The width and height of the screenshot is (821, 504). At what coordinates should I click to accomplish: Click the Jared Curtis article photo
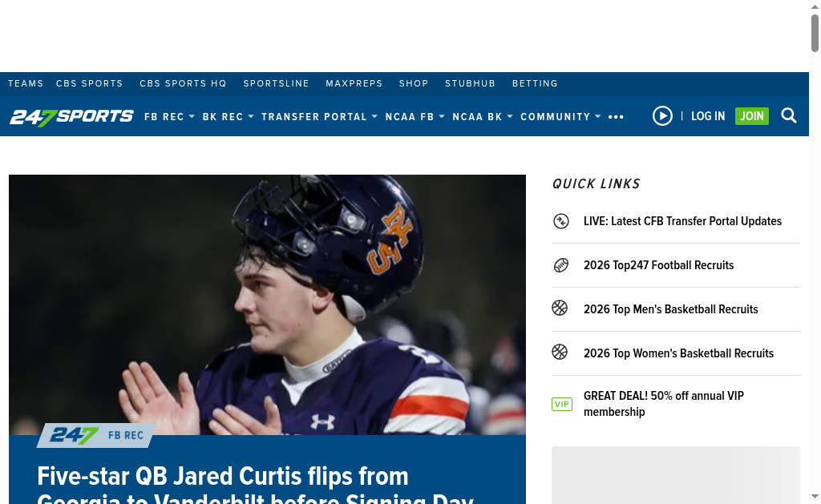267,304
